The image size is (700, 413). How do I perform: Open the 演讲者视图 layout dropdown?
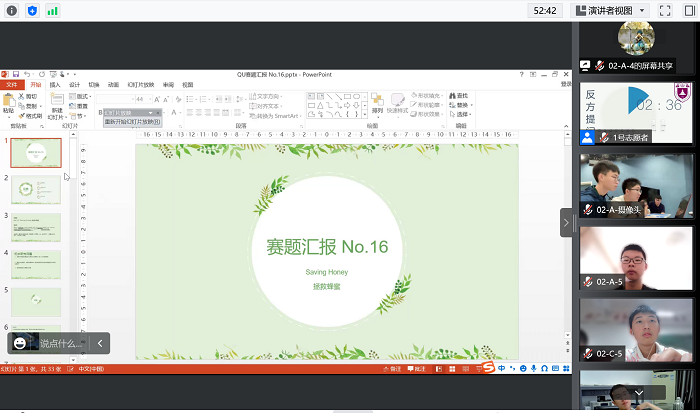click(x=611, y=11)
